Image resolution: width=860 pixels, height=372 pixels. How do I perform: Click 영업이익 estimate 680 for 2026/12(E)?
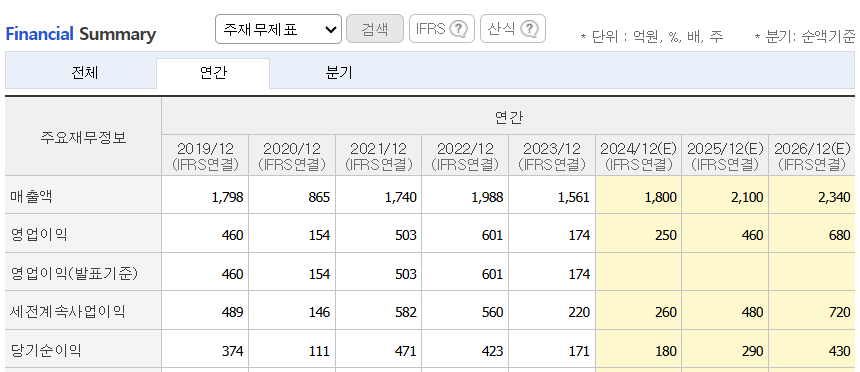click(839, 235)
